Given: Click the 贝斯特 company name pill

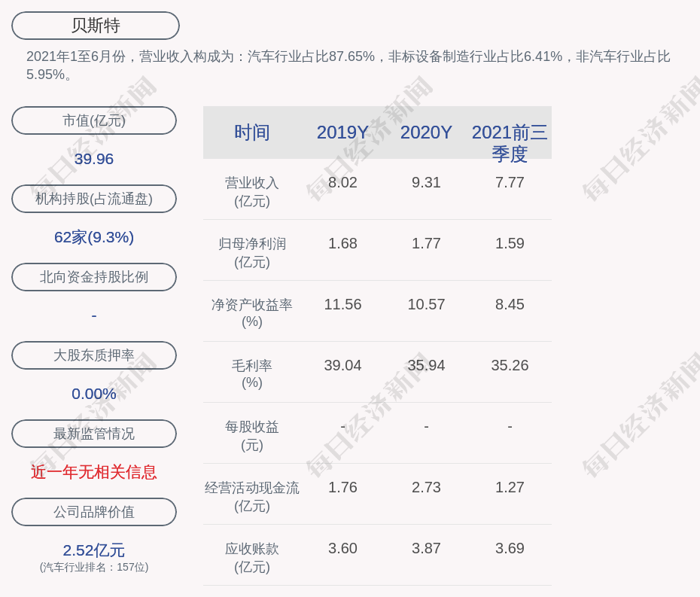Looking at the screenshot, I should [96, 26].
